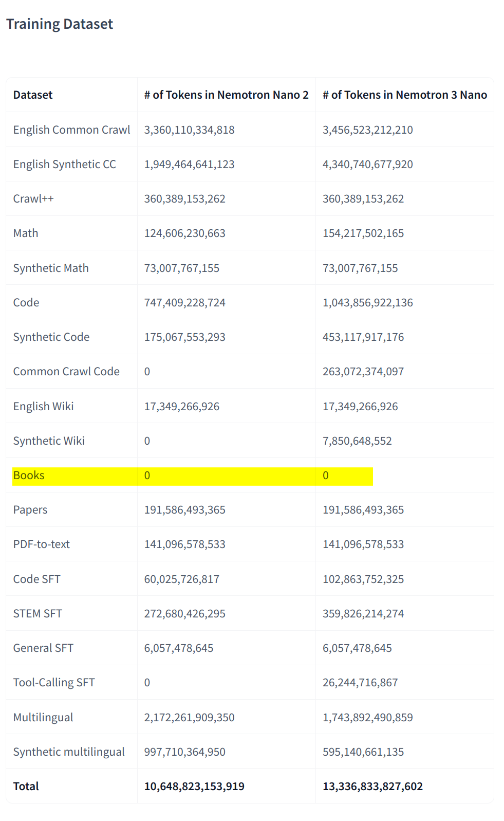Select the Common Crawl Code row label

coord(66,372)
